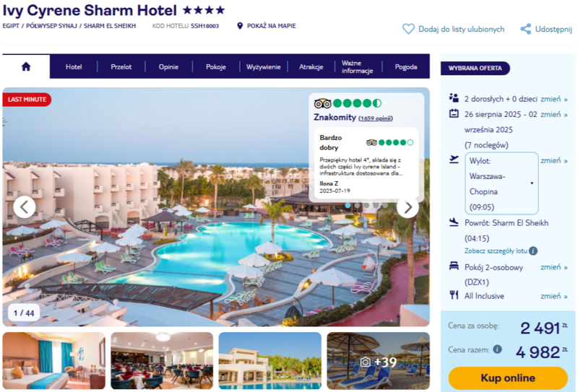Image resolution: width=578 pixels, height=392 pixels.
Task: Open the TripAdvisor owl logo rating
Action: [x=322, y=103]
